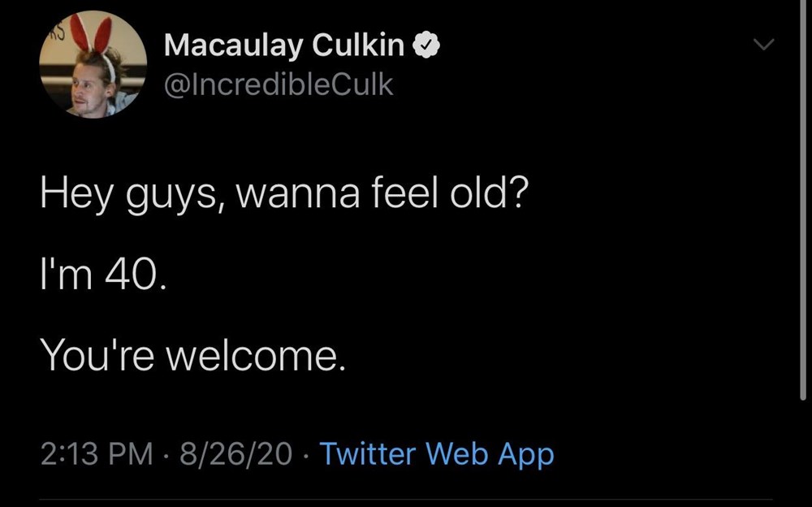Click the 8/26/20 date
This screenshot has height=507, width=812.
[235, 453]
